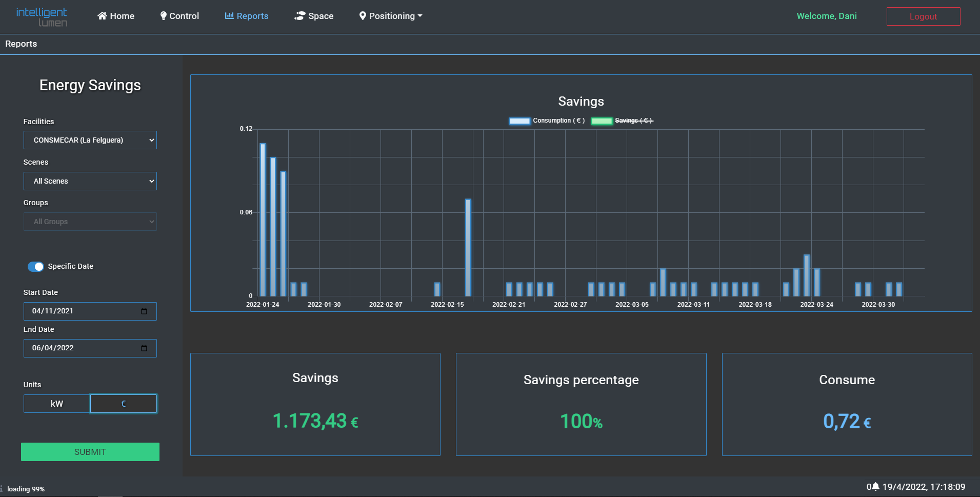
Task: Open the Home menu item
Action: (116, 16)
